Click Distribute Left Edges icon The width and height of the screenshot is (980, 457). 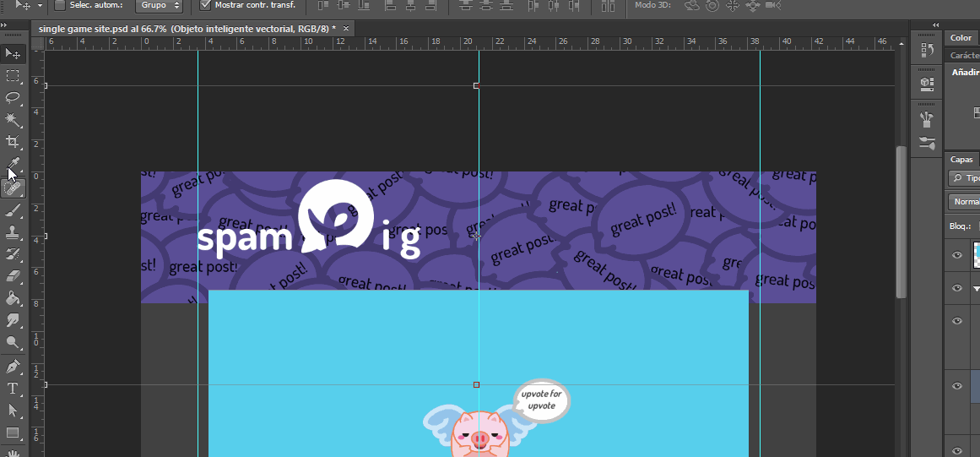pyautogui.click(x=533, y=6)
